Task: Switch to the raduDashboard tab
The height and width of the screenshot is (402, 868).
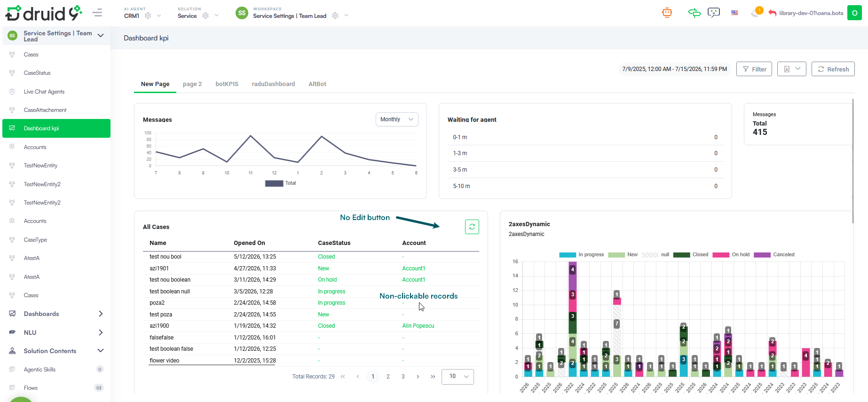Action: coord(273,84)
